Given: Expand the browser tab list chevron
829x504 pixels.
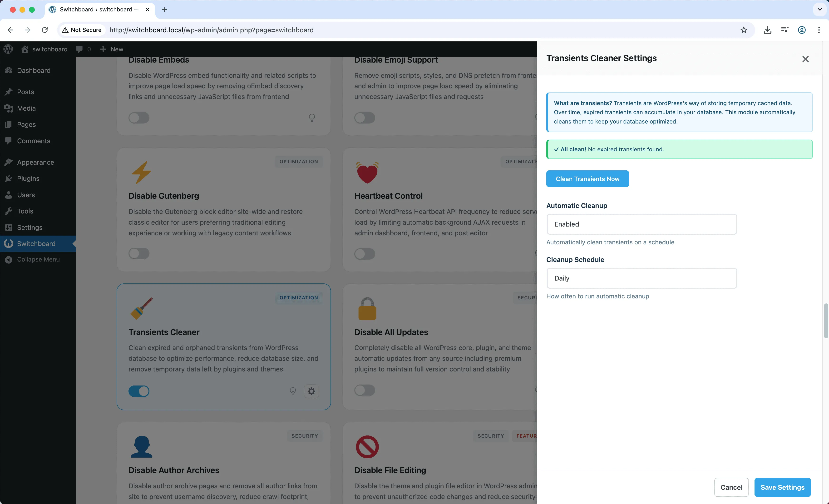Looking at the screenshot, I should pyautogui.click(x=819, y=10).
